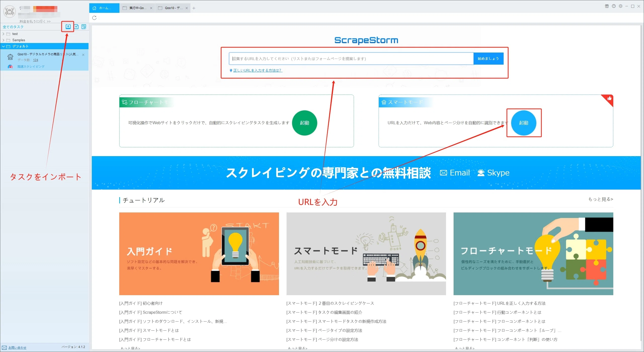
Task: Expand the test folder chevron
Action: pos(3,34)
